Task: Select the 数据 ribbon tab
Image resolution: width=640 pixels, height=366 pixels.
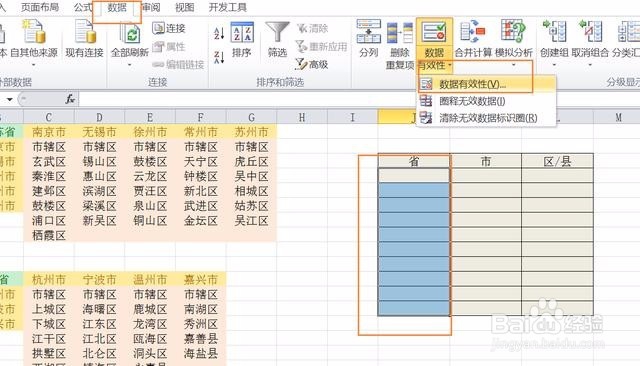Action: pyautogui.click(x=117, y=7)
